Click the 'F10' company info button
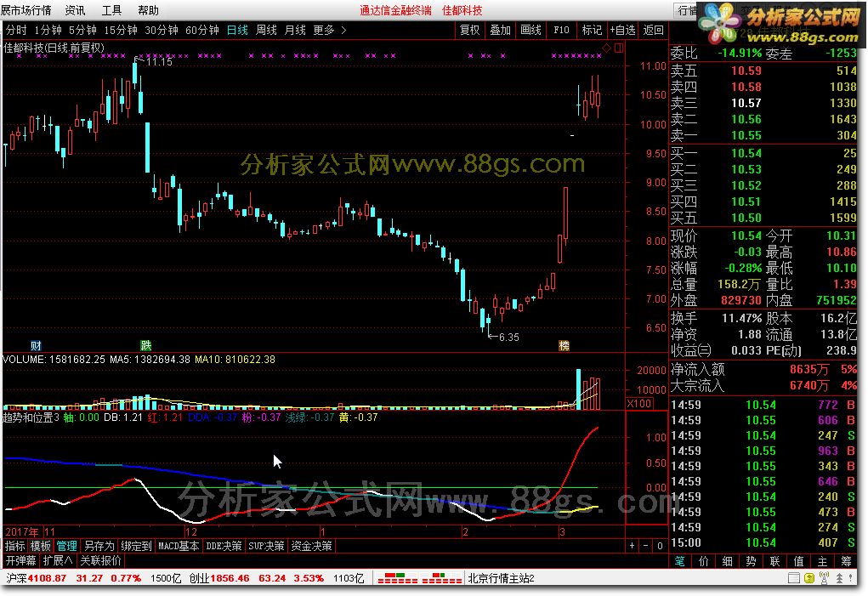Screen dimensions: 868x596 (x=561, y=30)
